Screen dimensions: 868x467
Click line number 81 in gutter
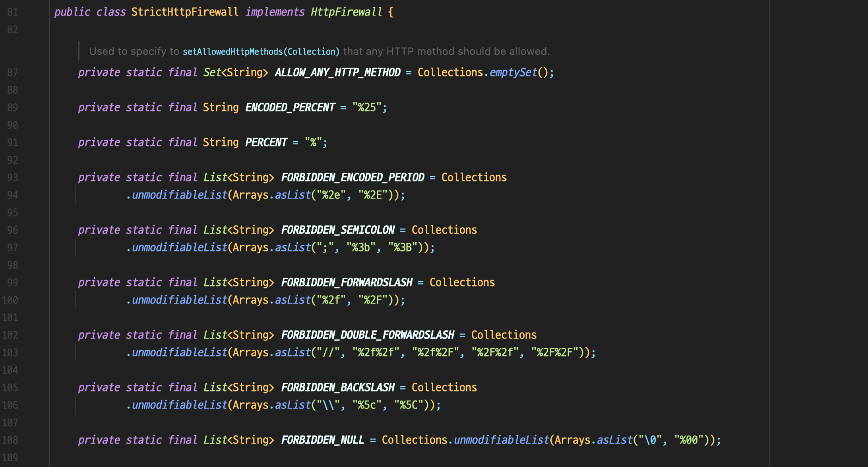(13, 12)
